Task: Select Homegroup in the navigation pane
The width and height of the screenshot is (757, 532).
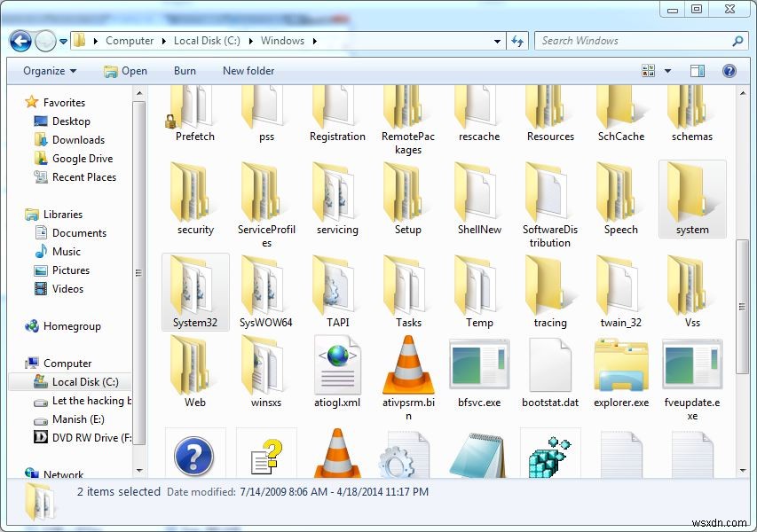Action: point(63,326)
